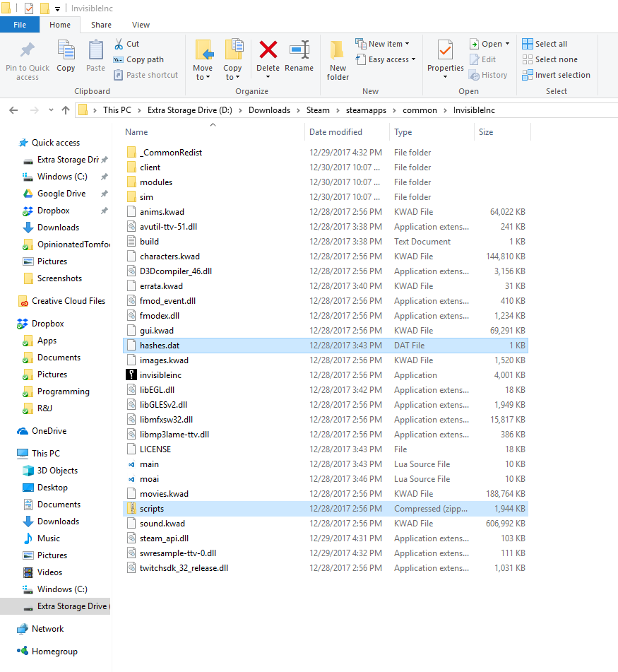Switch to the Share ribbon tab
This screenshot has height=672, width=618.
pos(101,25)
